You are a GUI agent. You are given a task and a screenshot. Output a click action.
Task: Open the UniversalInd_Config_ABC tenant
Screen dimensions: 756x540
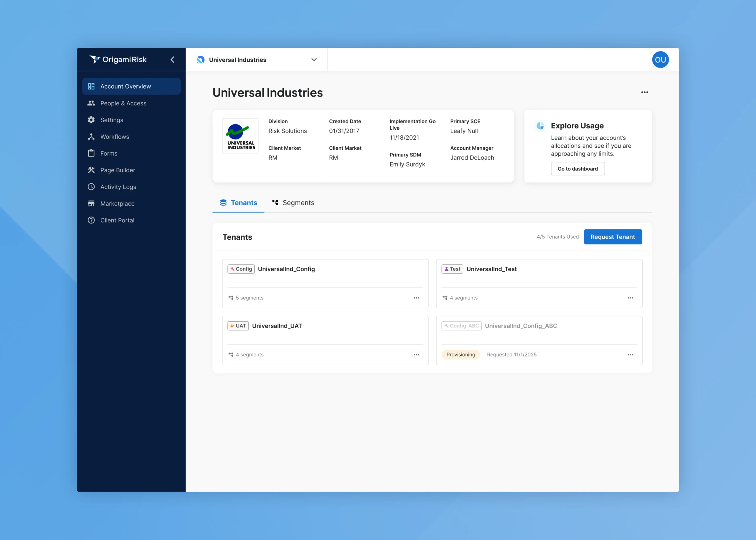coord(521,326)
